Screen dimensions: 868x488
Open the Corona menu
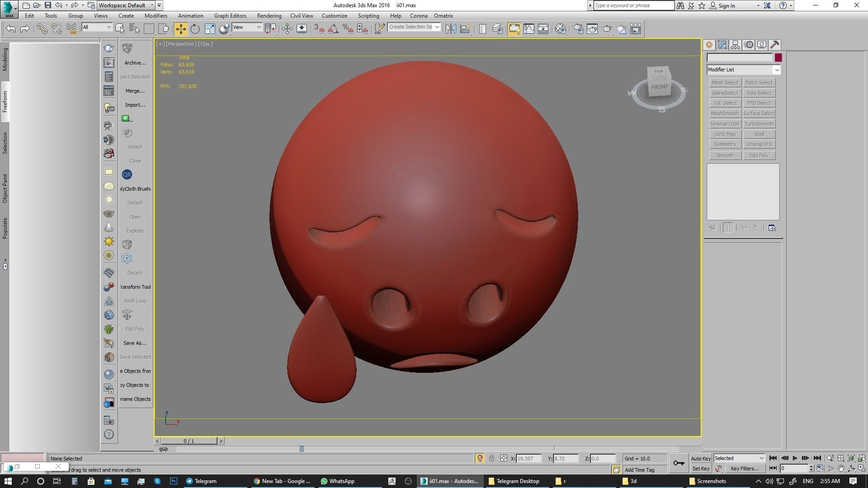tap(419, 16)
